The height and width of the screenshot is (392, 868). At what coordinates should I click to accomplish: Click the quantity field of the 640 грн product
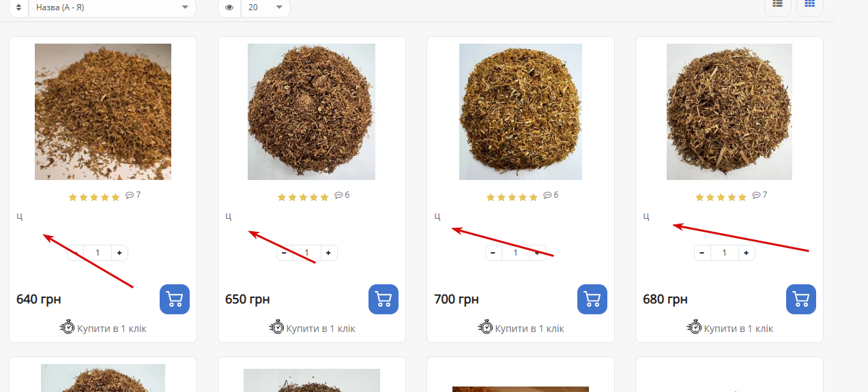[x=98, y=253]
